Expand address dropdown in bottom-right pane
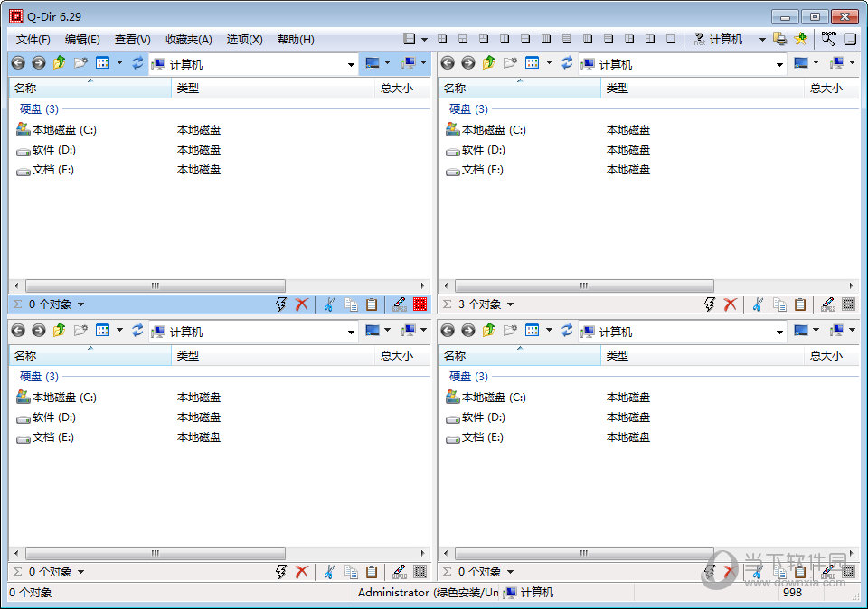868x609 pixels. (779, 332)
